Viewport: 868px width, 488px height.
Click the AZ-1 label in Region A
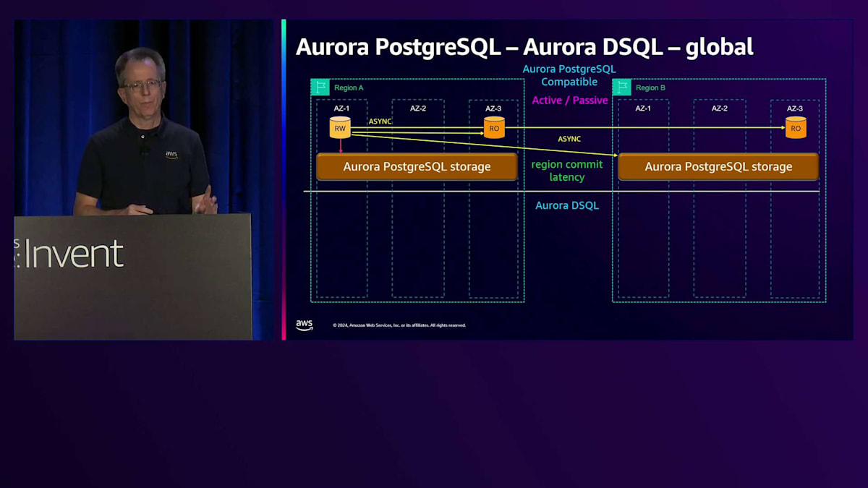(x=341, y=108)
